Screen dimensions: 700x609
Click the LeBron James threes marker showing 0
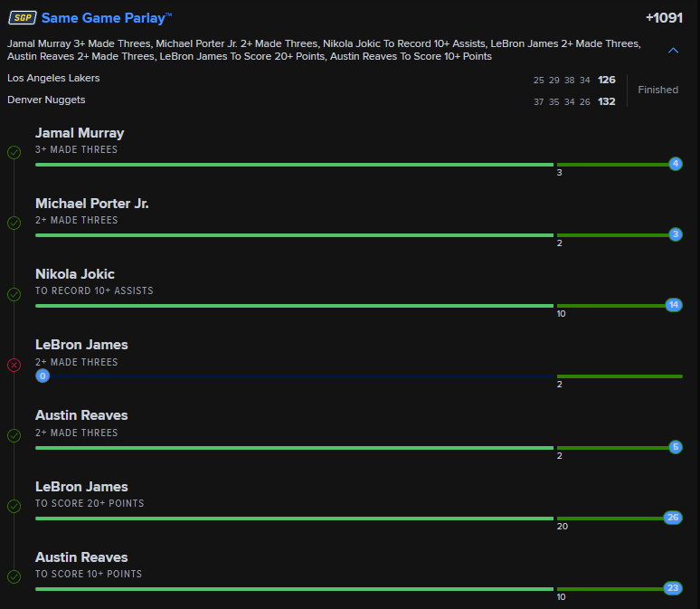tap(43, 376)
